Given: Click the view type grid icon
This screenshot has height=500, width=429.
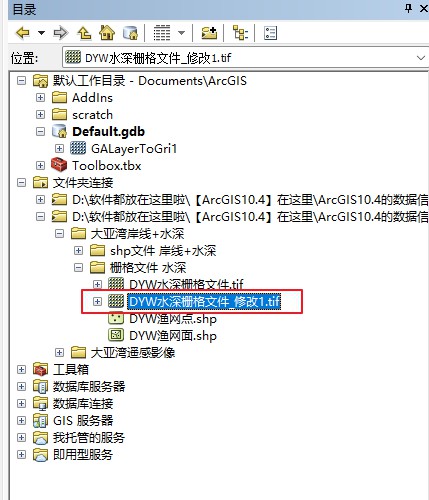Looking at the screenshot, I should (x=162, y=33).
